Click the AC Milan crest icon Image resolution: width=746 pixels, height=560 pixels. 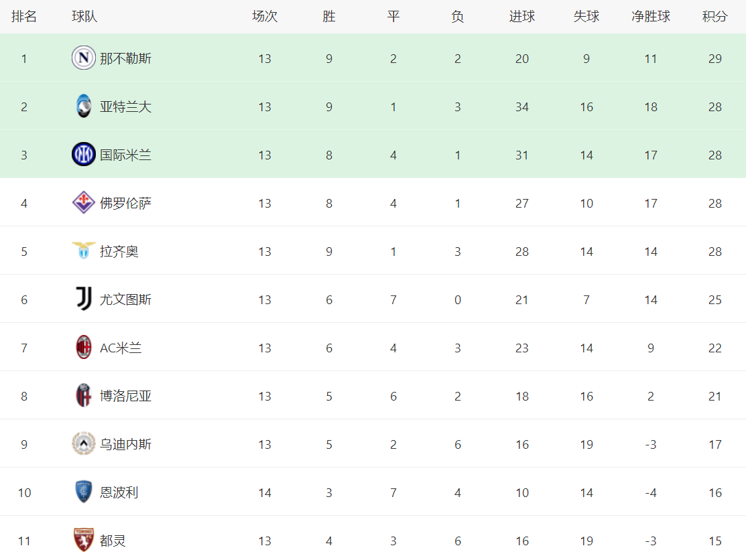(84, 348)
